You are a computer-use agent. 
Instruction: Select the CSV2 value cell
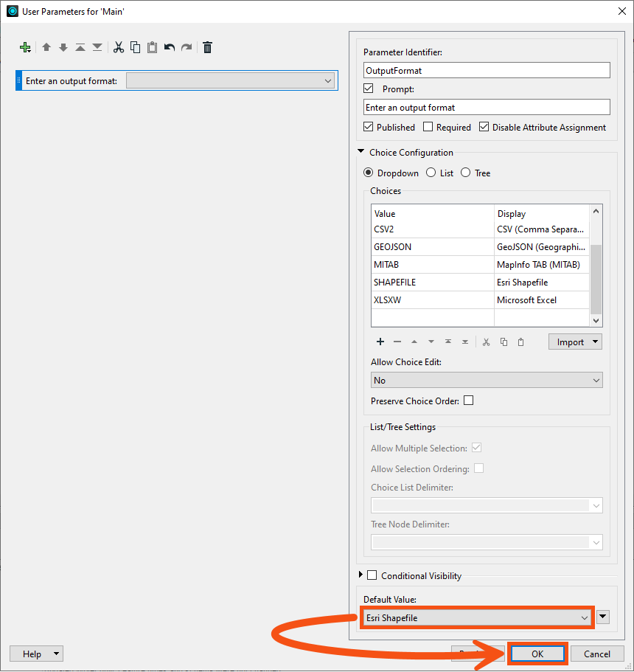click(433, 229)
